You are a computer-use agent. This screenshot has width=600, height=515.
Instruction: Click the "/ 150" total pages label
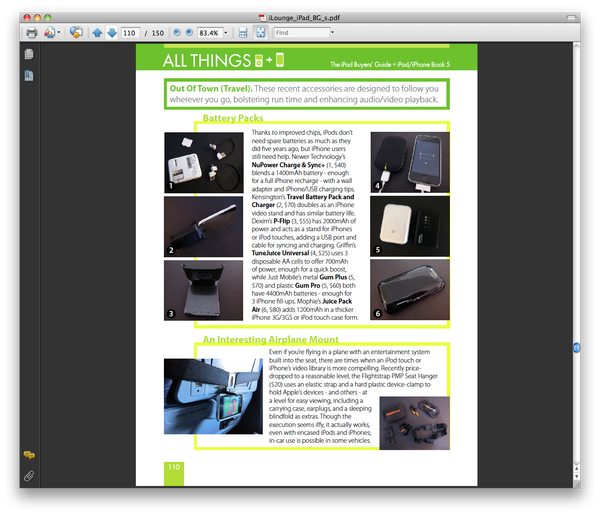[x=154, y=33]
